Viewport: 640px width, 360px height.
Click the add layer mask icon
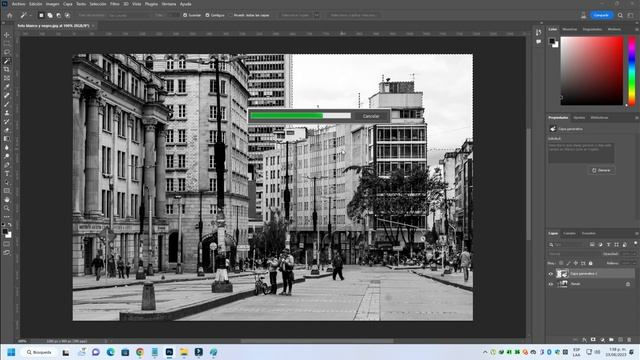[593, 340]
